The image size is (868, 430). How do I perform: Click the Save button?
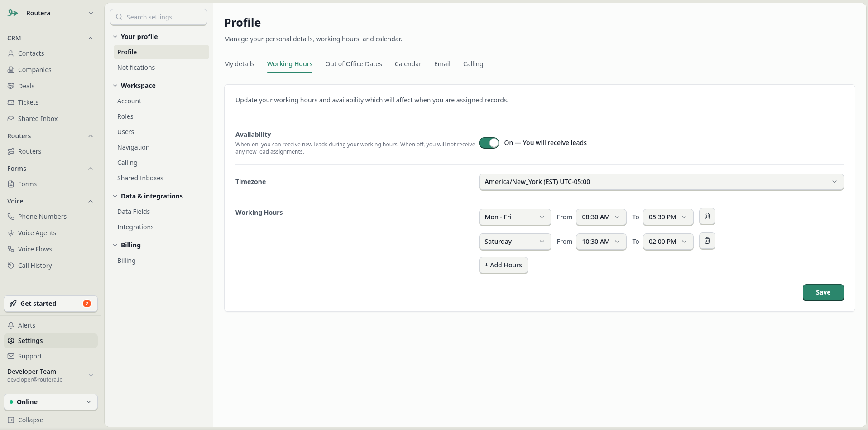(823, 292)
